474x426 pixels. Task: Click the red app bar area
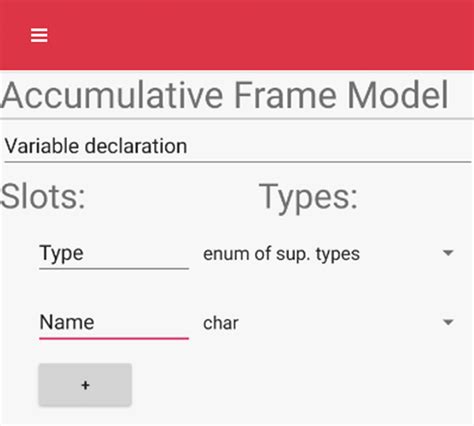(237, 35)
